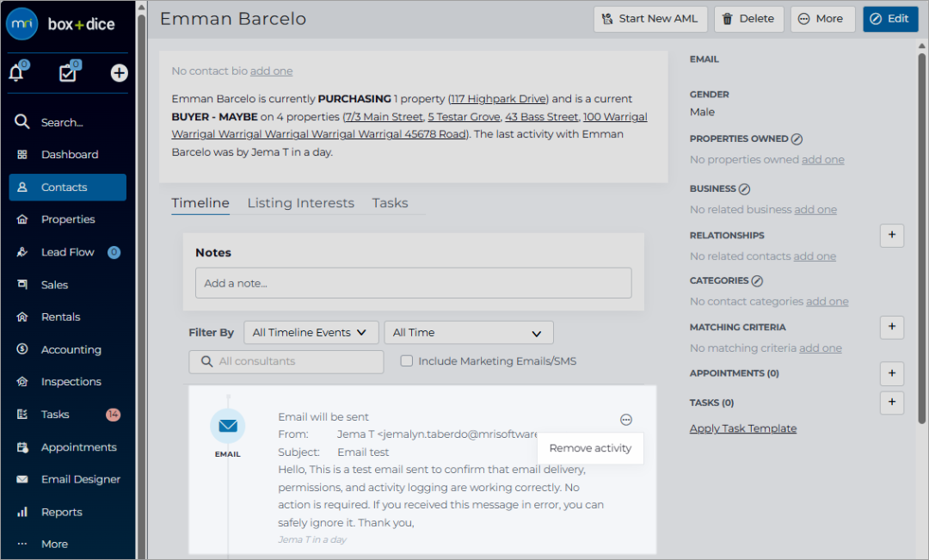Click 'add one' for related business
The height and width of the screenshot is (560, 929).
pyautogui.click(x=815, y=209)
